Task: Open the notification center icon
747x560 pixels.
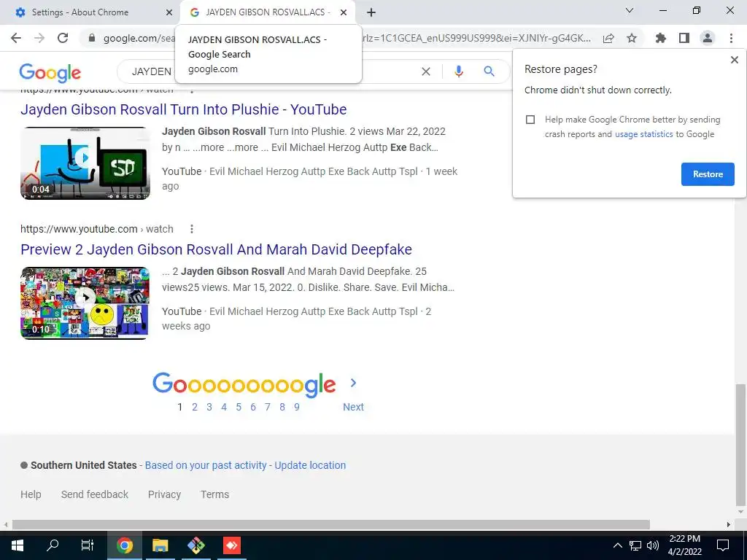Action: tap(723, 545)
